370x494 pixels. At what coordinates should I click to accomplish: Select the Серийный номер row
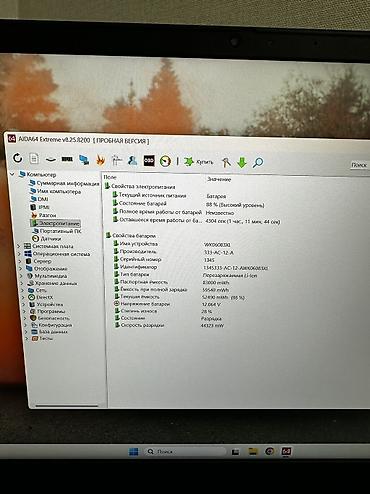pyautogui.click(x=140, y=259)
